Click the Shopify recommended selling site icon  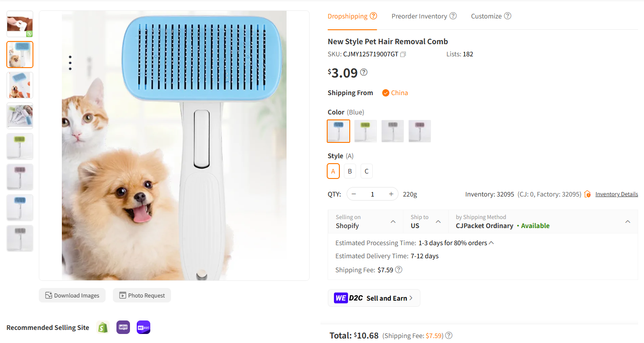pyautogui.click(x=102, y=327)
